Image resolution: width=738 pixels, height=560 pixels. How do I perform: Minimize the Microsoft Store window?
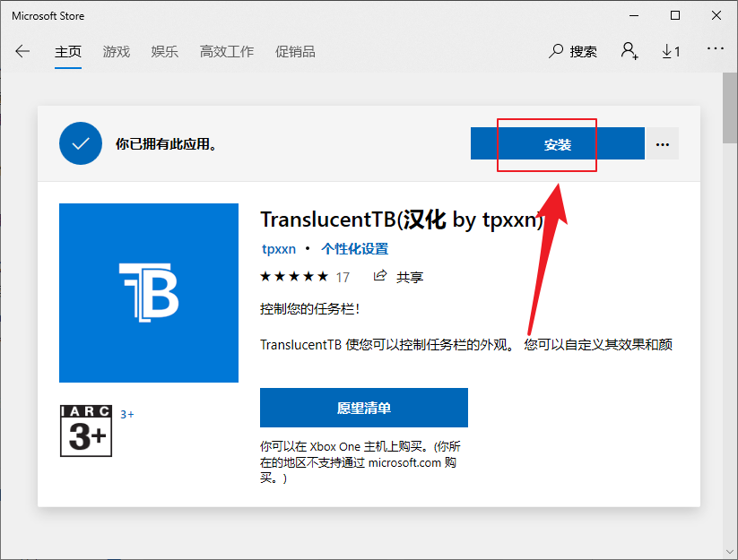(634, 15)
